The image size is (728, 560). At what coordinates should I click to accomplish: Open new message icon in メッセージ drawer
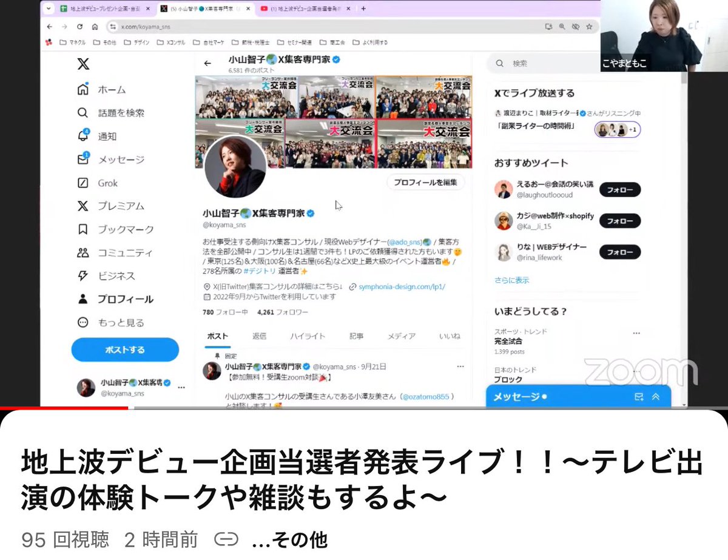coord(639,397)
